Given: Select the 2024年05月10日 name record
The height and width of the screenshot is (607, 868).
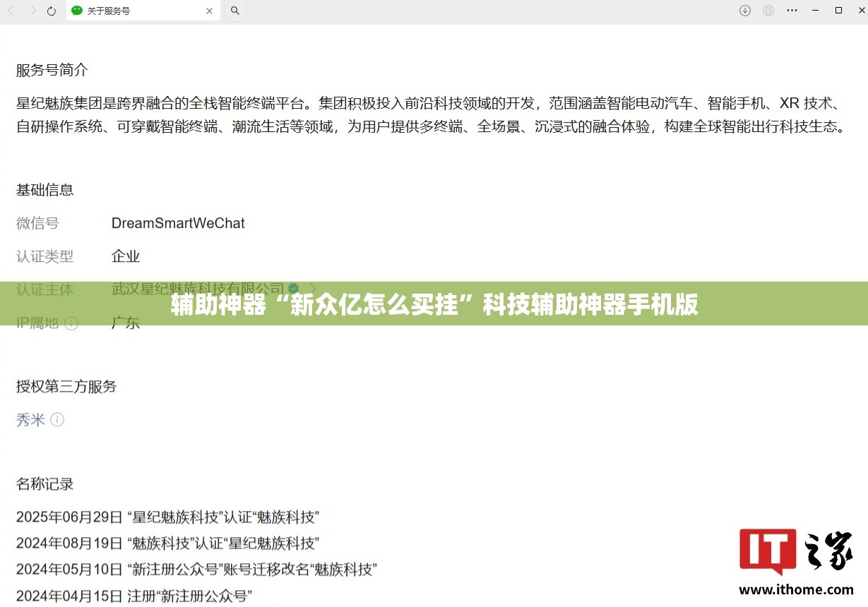Looking at the screenshot, I should point(196,569).
